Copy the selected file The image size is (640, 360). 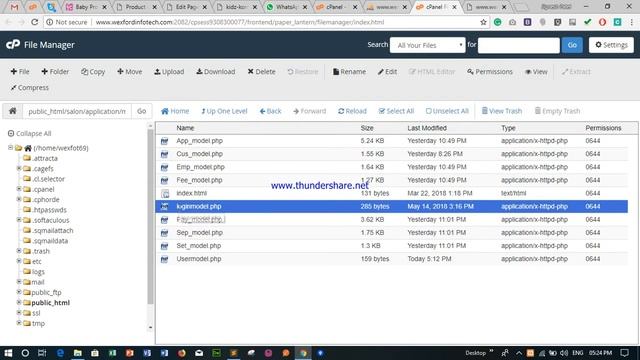click(93, 71)
